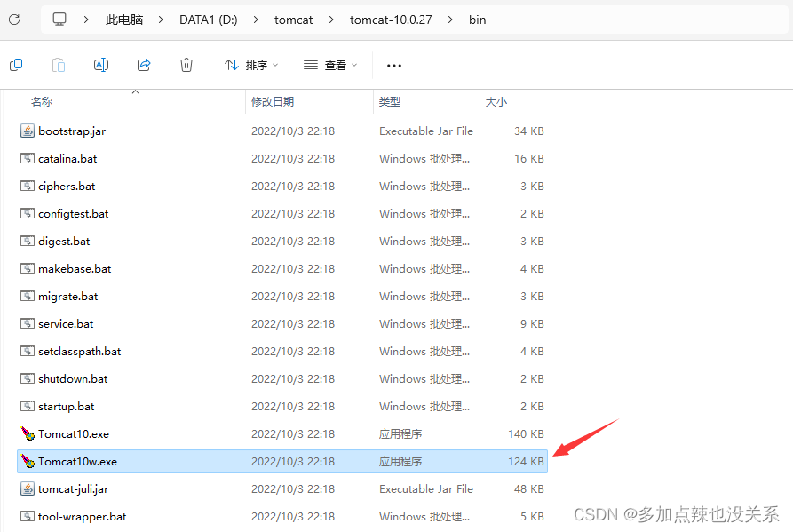The width and height of the screenshot is (793, 532).
Task: Click the rename icon in toolbar
Action: point(101,65)
